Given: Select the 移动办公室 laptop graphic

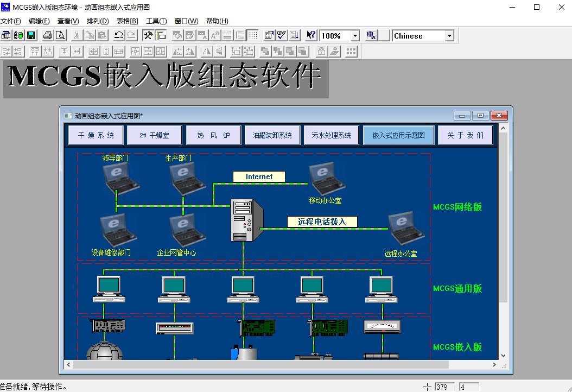Looking at the screenshot, I should click(327, 179).
